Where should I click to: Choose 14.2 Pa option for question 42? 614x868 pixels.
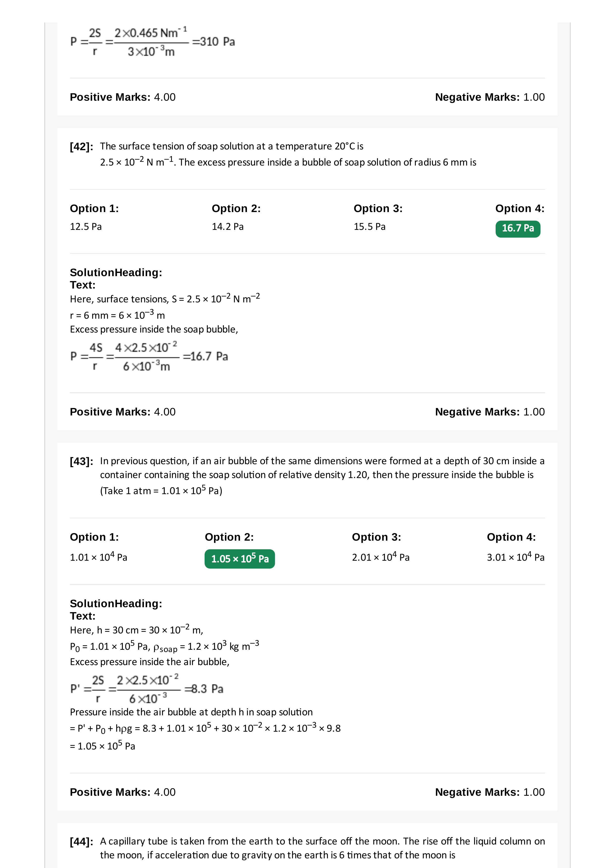[x=228, y=227]
